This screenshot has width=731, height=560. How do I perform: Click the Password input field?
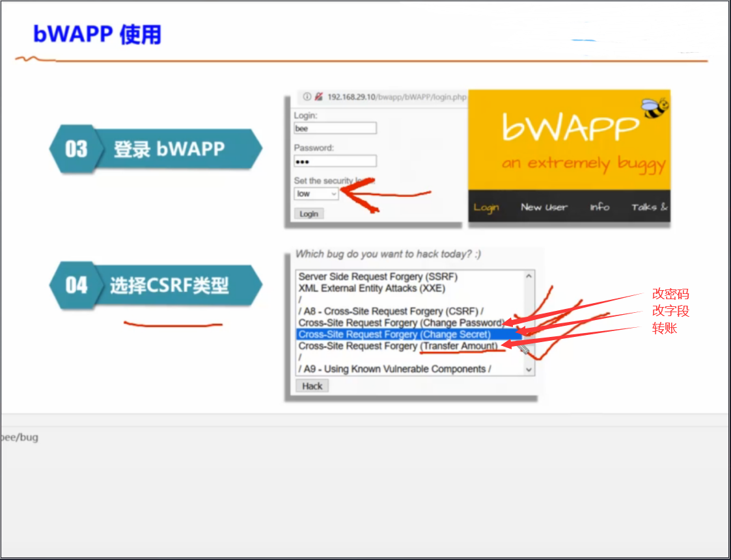pyautogui.click(x=335, y=161)
